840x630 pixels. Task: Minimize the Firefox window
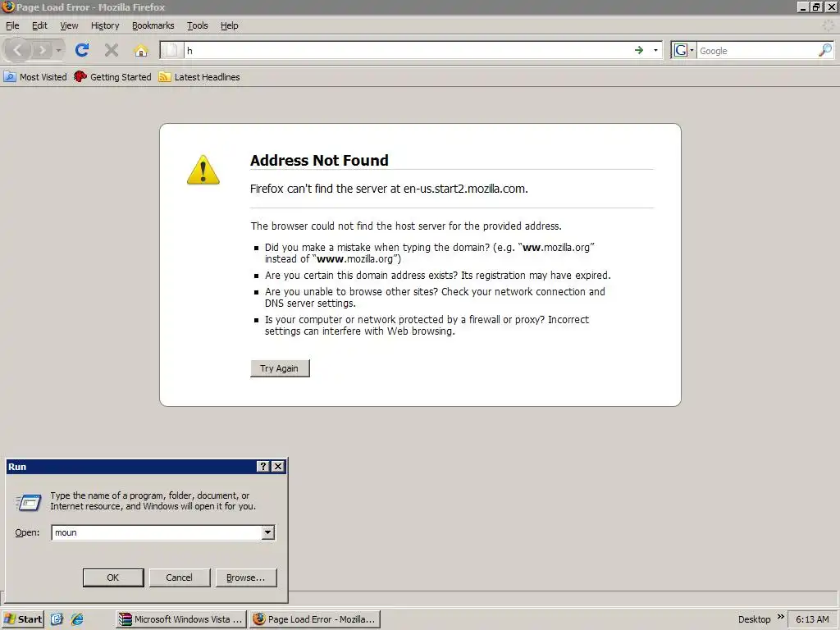802,7
